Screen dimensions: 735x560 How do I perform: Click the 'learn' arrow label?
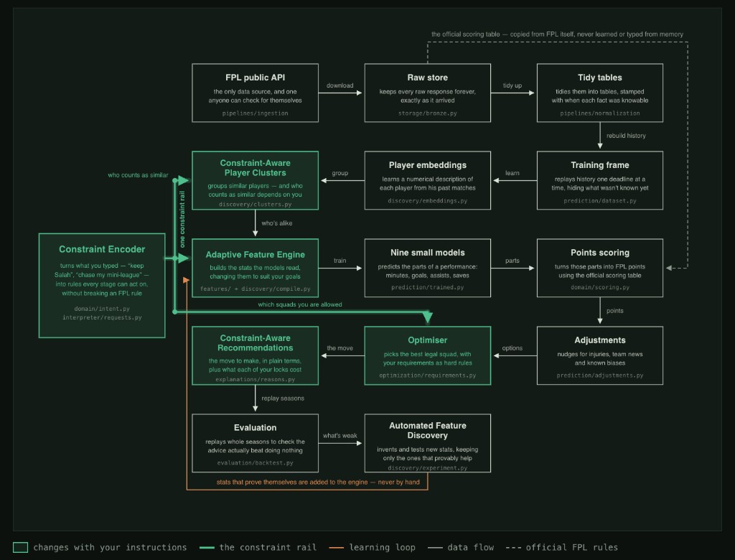512,173
